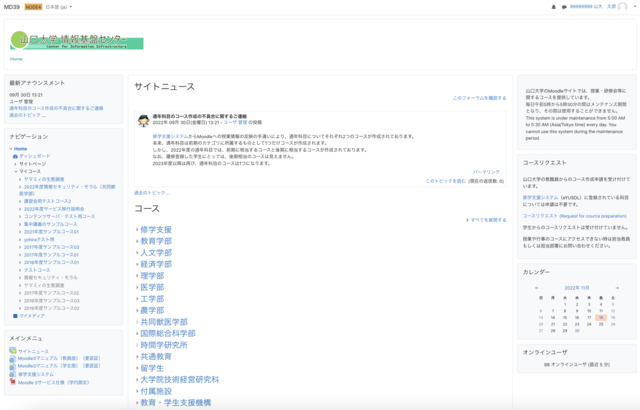The image size is (640, 410).
Task: Open the 大学院技術経営研究科 category link
Action: (180, 379)
